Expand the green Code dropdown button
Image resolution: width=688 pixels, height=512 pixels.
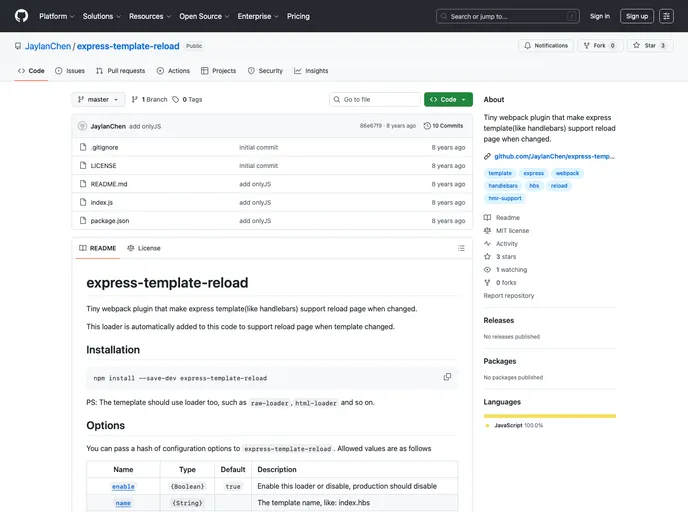(x=448, y=100)
